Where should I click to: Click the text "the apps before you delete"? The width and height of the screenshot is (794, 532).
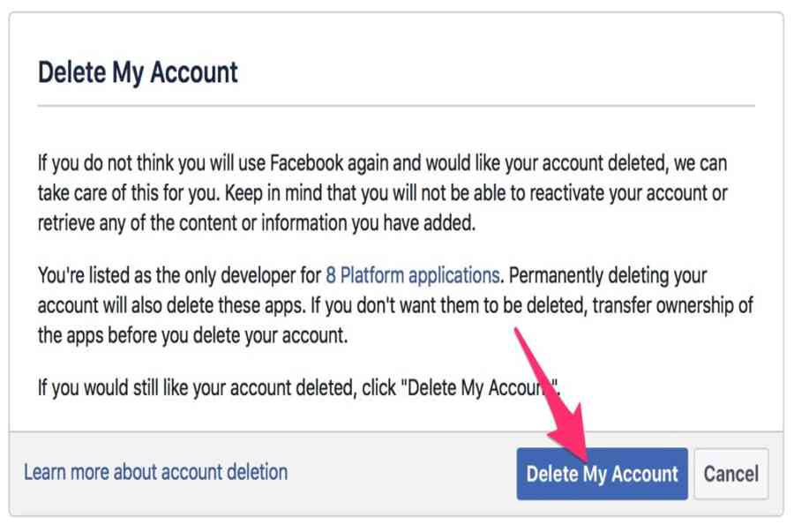pos(143,334)
